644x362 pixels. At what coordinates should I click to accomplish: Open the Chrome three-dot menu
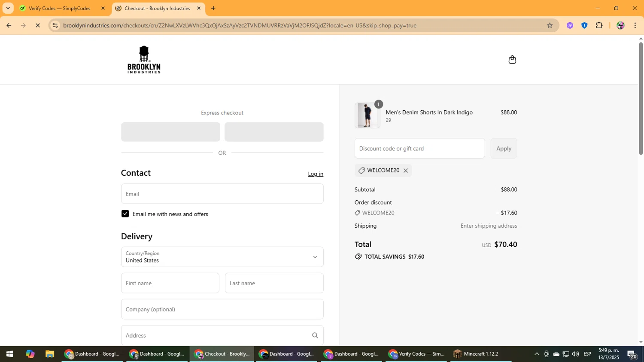tap(635, 25)
